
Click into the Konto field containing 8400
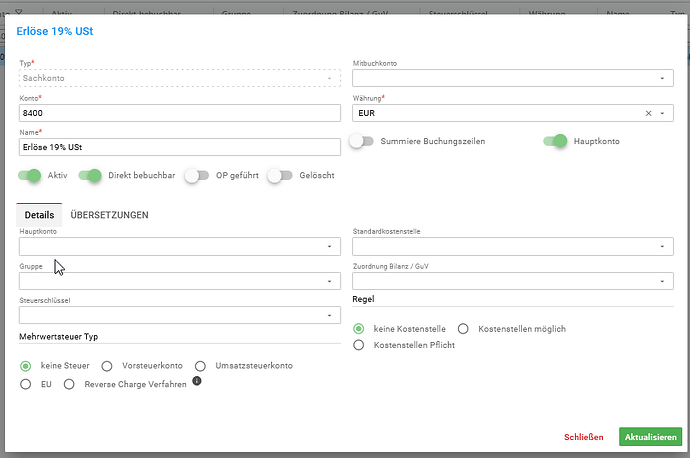point(180,113)
